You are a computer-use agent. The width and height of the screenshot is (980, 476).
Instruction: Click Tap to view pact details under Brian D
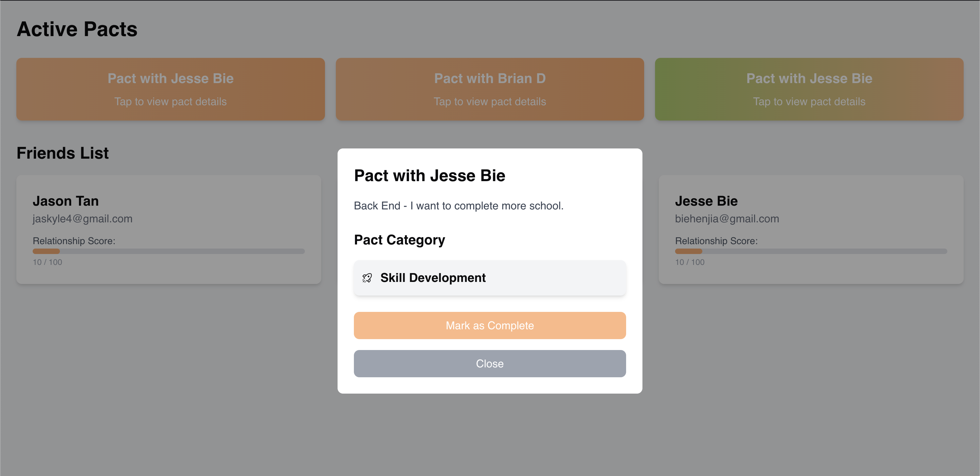[x=490, y=102]
